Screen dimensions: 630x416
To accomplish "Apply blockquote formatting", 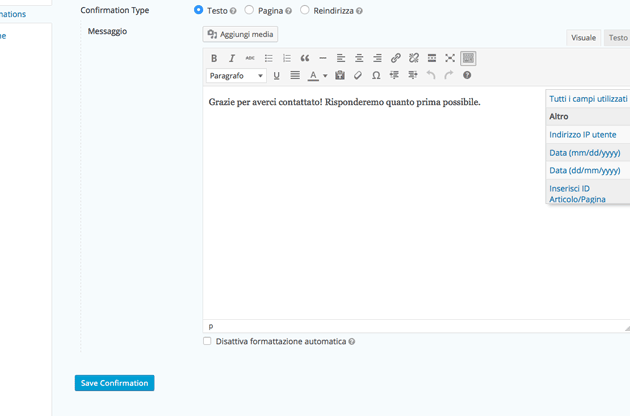I will (x=305, y=58).
